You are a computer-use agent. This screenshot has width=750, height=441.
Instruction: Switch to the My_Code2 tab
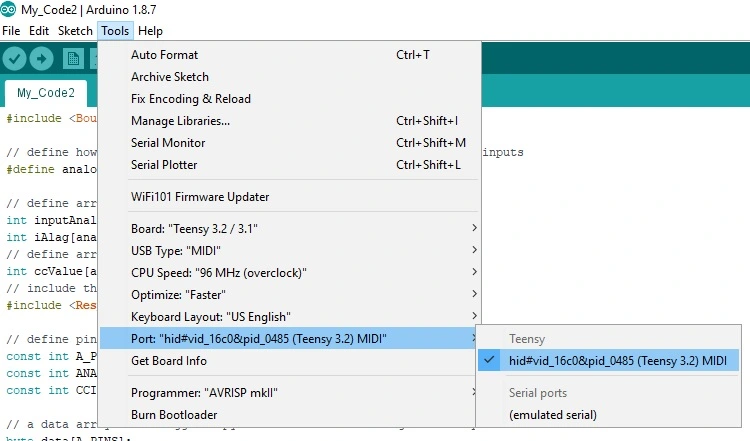[46, 93]
